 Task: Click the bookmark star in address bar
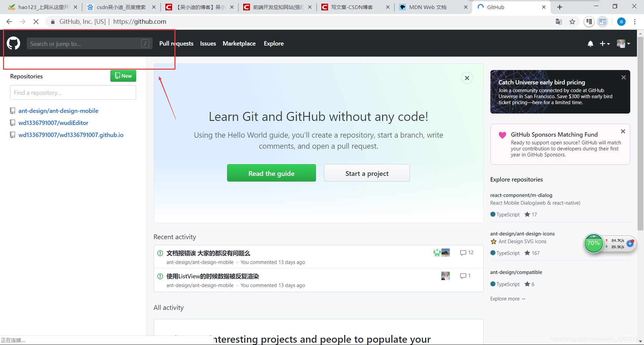tap(572, 22)
